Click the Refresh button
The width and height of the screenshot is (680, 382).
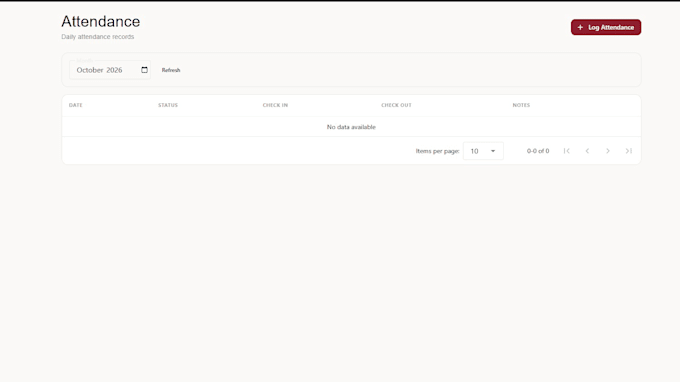(x=171, y=70)
